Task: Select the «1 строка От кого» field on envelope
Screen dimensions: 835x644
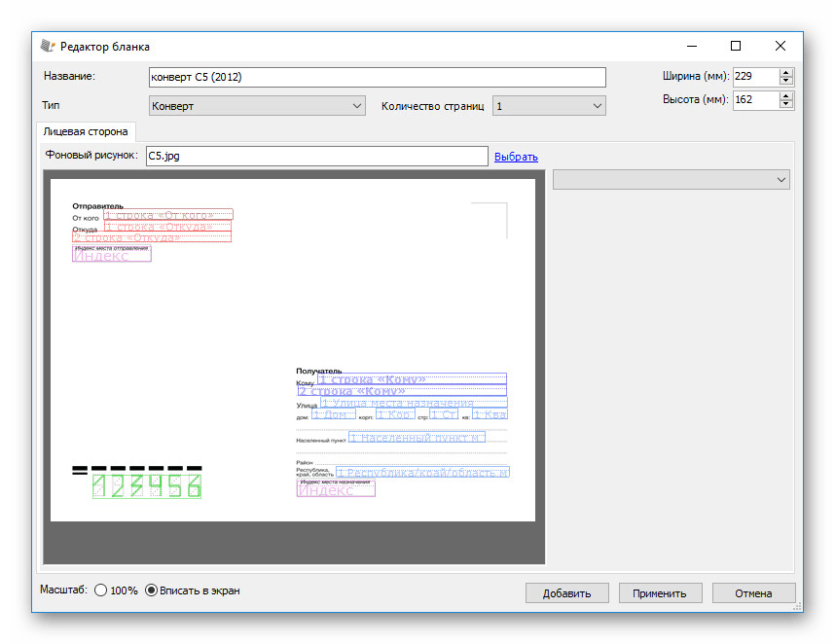Action: click(167, 215)
